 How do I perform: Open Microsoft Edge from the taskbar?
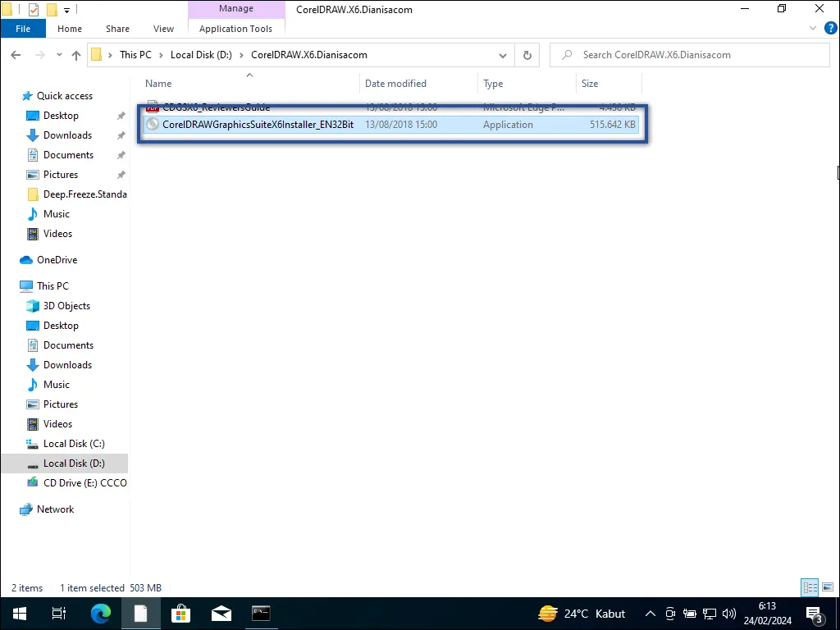[100, 614]
